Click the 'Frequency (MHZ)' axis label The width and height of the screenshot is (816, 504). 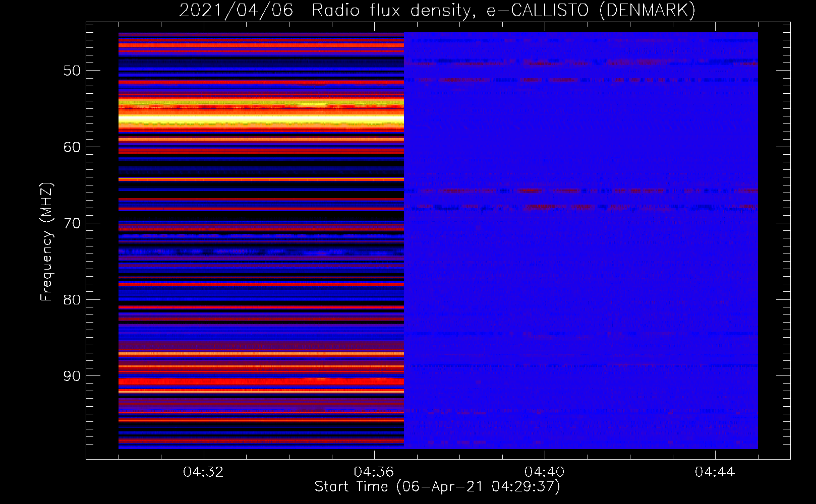click(x=46, y=242)
